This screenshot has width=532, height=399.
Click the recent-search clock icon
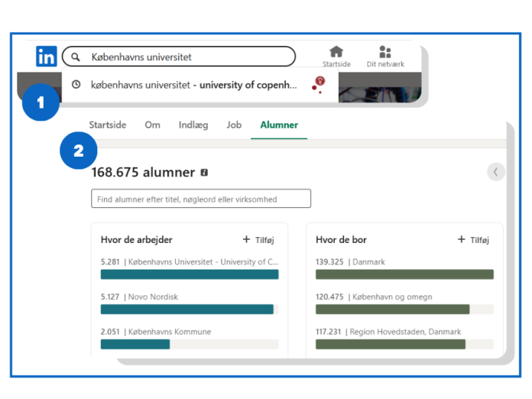pos(76,84)
